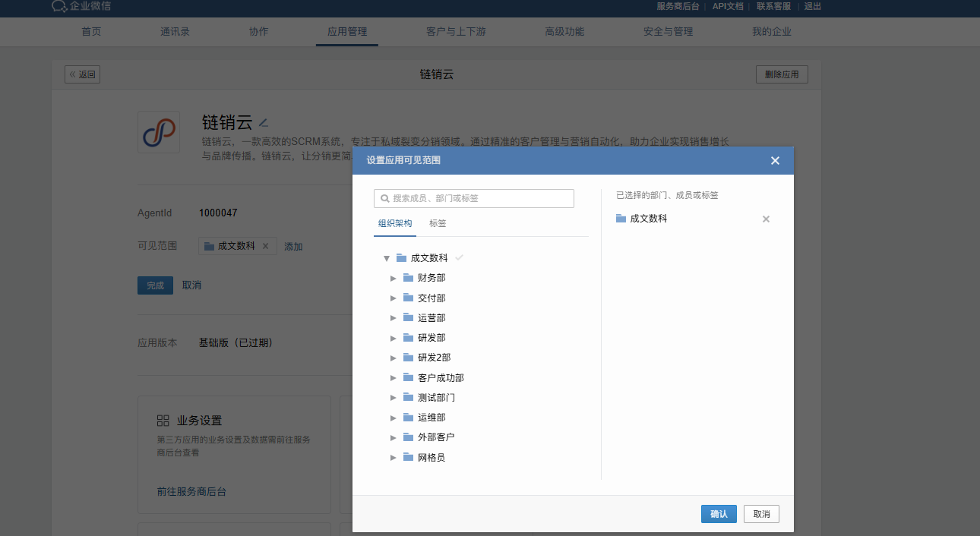980x536 pixels.
Task: Click the 运维部 folder icon
Action: point(408,418)
